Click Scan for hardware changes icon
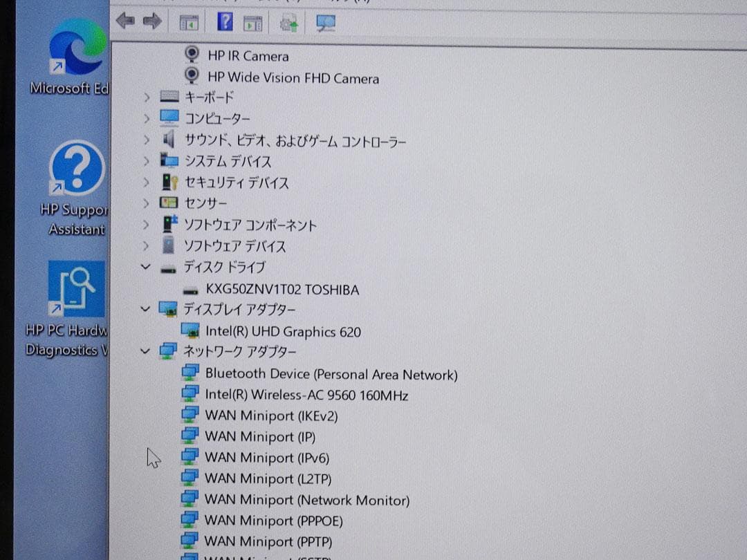 (325, 22)
